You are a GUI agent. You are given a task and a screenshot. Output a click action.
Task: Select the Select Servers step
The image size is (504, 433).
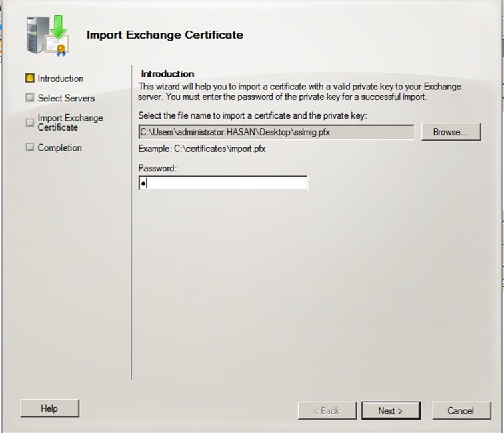coord(66,98)
